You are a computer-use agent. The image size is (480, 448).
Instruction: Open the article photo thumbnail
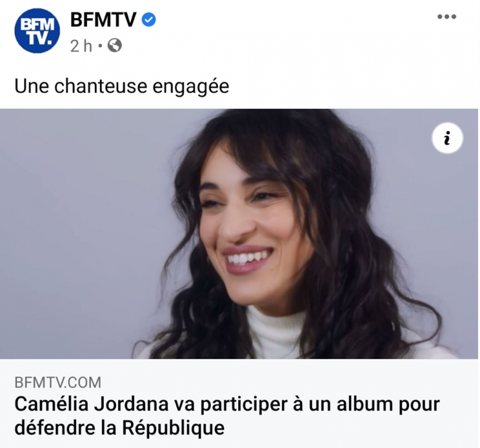(x=239, y=234)
